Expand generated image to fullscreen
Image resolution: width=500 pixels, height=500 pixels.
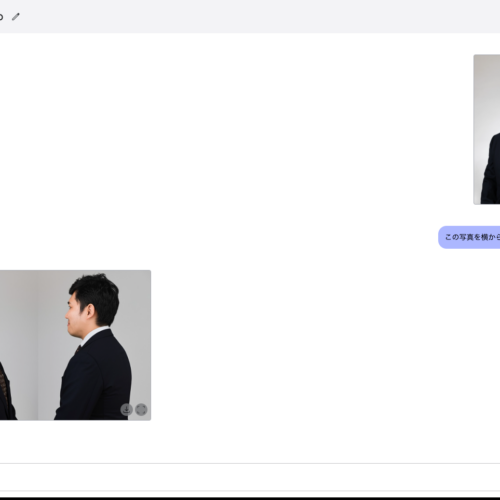point(141,409)
